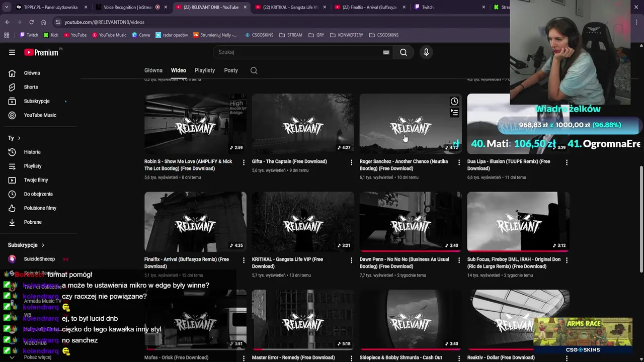This screenshot has height=362, width=644.
Task: Switch to Posty channel tab
Action: point(231,70)
